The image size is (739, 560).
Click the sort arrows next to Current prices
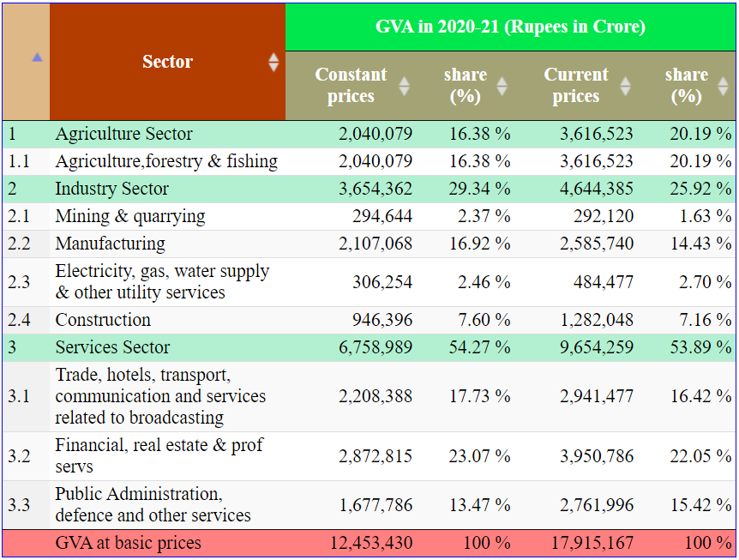point(625,86)
